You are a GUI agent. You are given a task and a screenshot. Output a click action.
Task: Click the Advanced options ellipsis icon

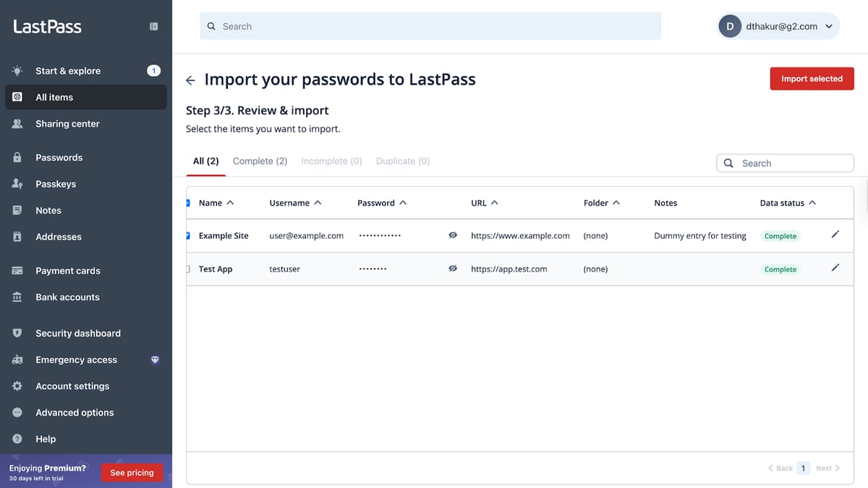pyautogui.click(x=17, y=413)
